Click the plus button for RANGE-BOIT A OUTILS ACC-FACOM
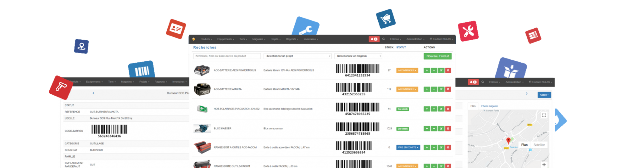The width and height of the screenshot is (644, 168). tap(427, 147)
